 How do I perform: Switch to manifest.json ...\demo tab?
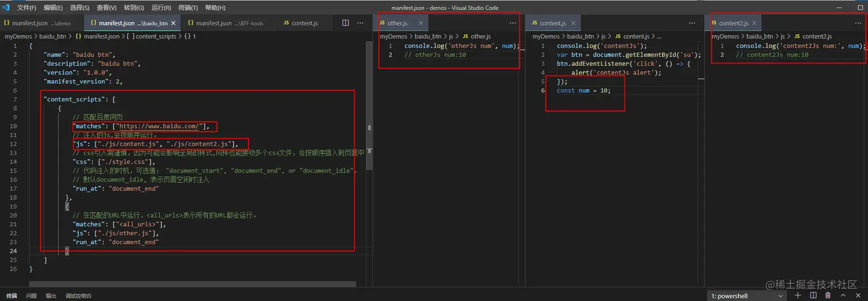[41, 23]
